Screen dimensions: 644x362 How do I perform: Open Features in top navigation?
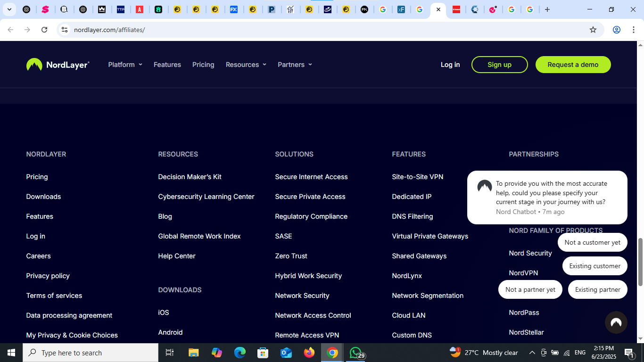click(167, 65)
